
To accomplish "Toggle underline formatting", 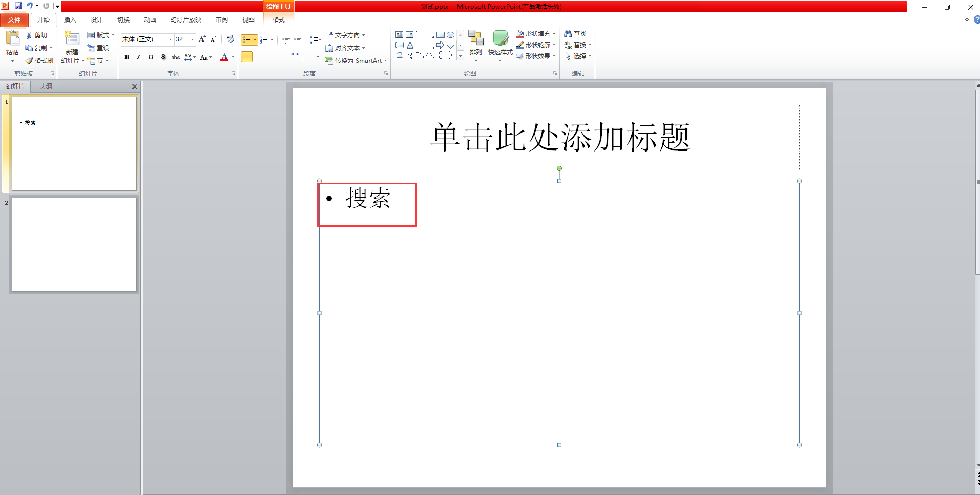I will click(x=151, y=57).
